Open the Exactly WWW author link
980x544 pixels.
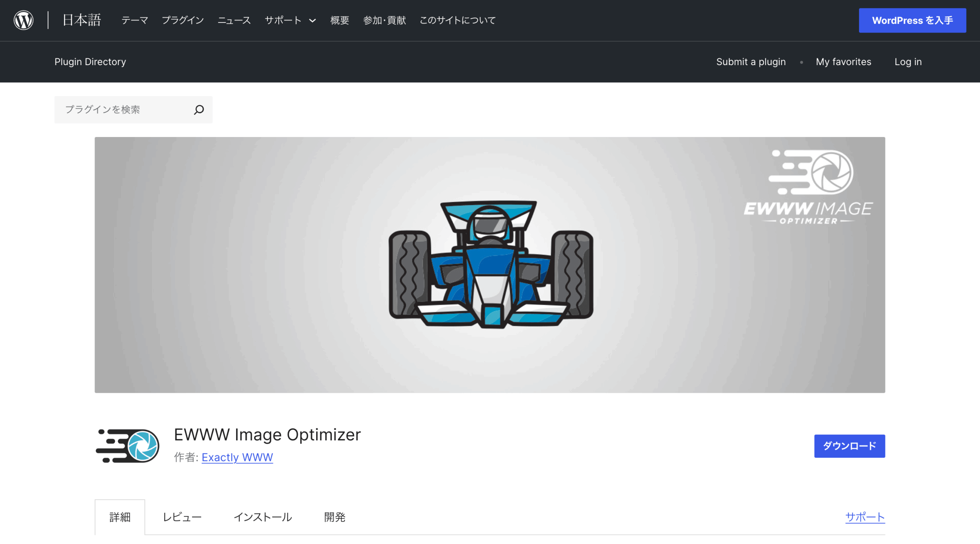tap(237, 457)
